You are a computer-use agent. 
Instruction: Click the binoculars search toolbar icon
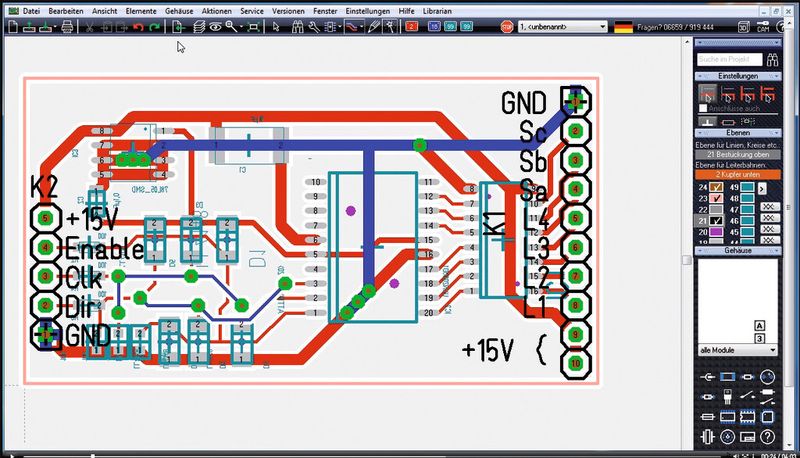click(297, 27)
